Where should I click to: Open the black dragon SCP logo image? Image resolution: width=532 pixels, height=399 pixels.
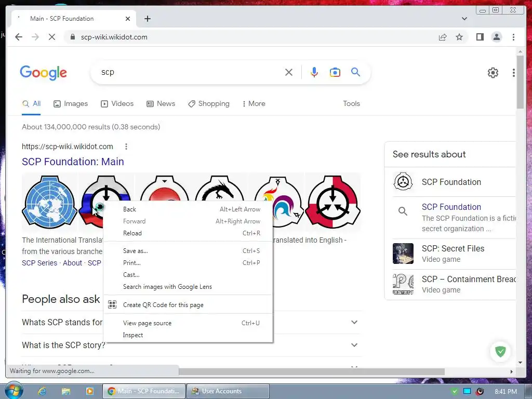[x=220, y=188]
